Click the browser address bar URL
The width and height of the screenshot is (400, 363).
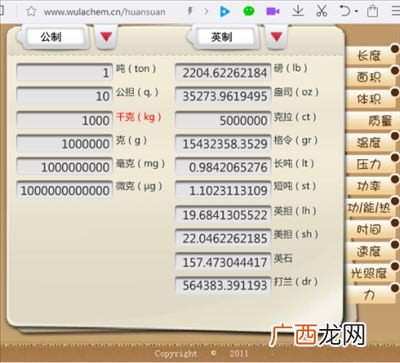[105, 12]
